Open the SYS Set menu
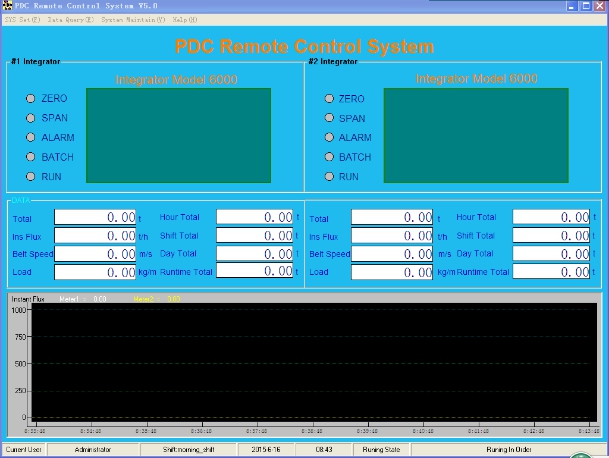 click(x=22, y=19)
